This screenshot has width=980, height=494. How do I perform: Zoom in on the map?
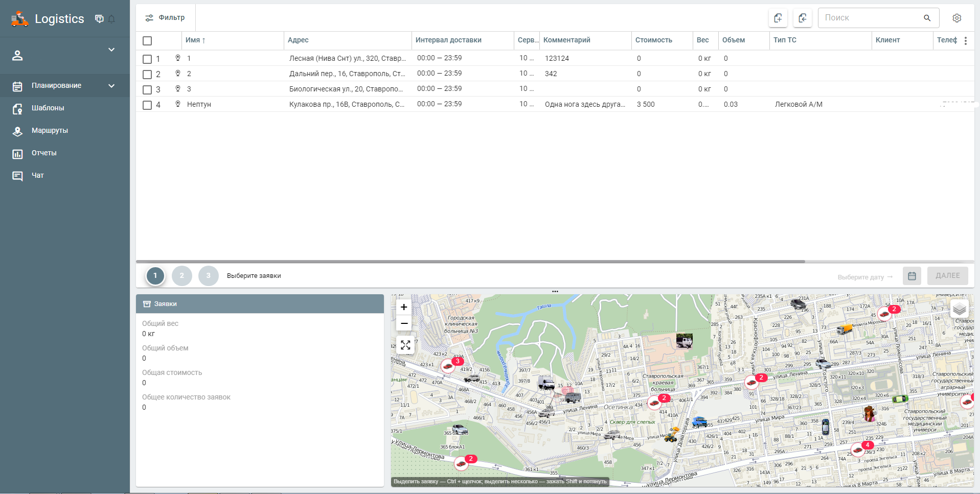404,307
